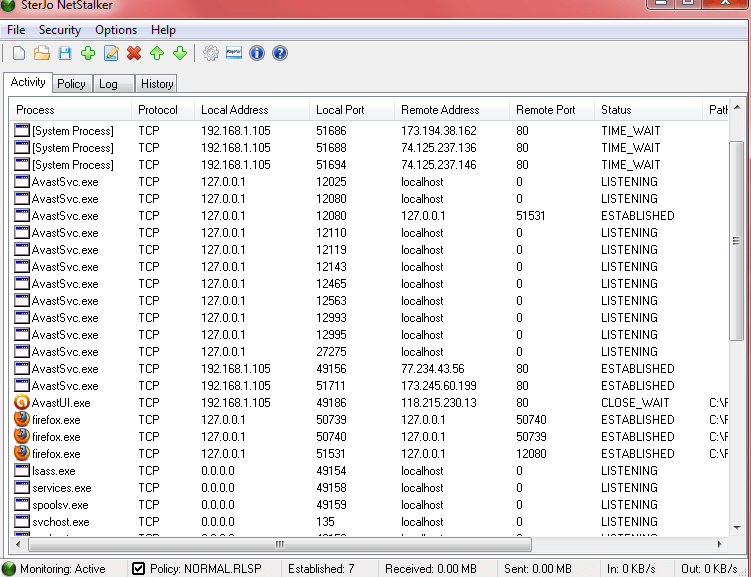
Task: Select the AvastSvc.exe row with local port 27275
Action: [369, 352]
